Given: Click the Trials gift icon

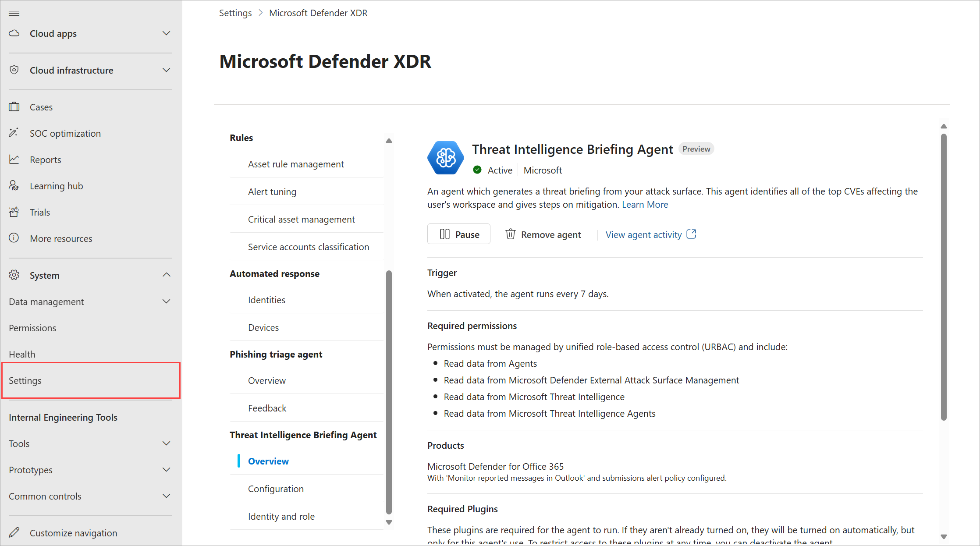Looking at the screenshot, I should (x=14, y=212).
